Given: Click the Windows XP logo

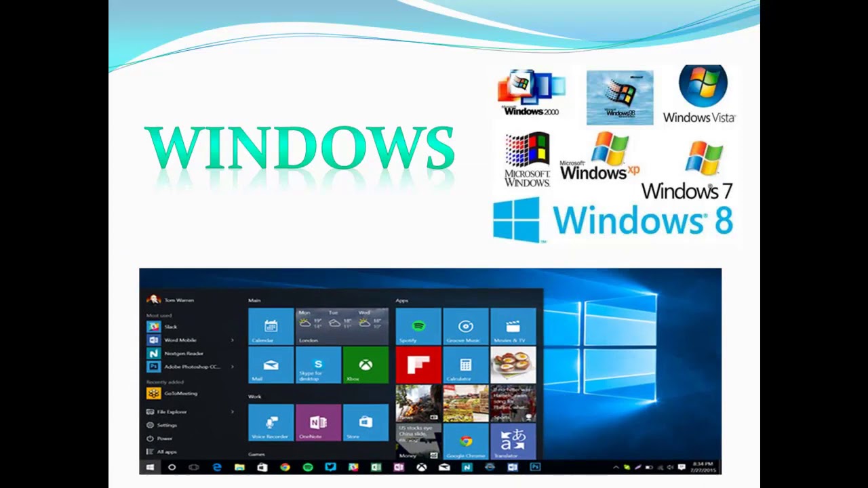Looking at the screenshot, I should (599, 157).
